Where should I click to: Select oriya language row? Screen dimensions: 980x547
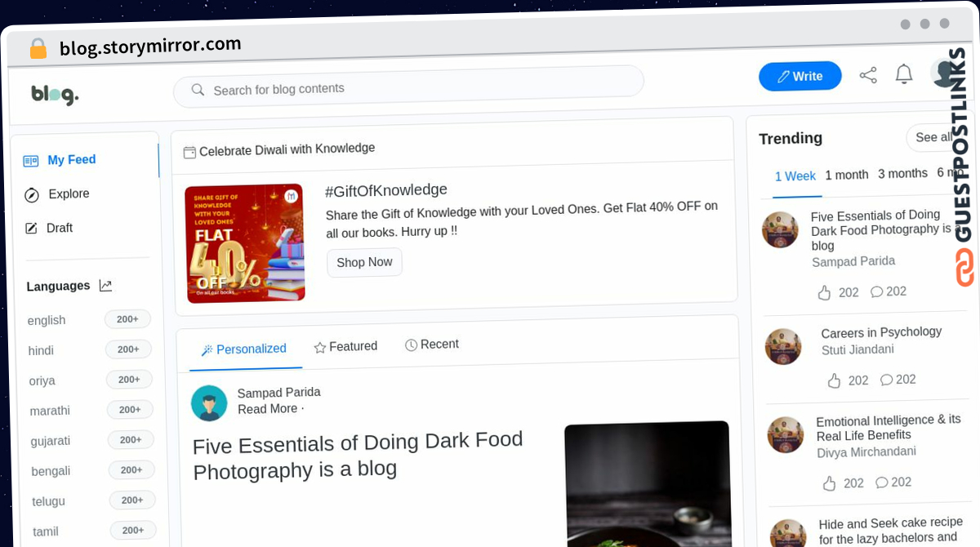(x=90, y=380)
